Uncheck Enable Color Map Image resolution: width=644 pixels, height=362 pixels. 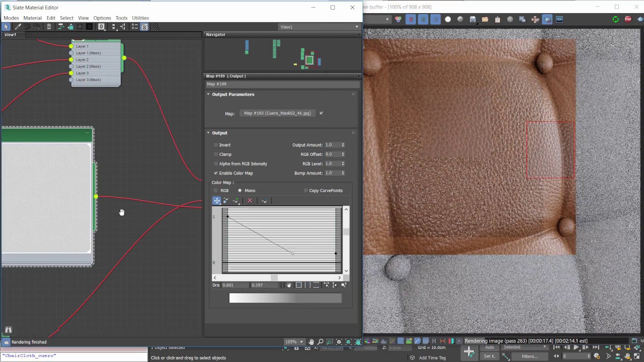coord(216,173)
